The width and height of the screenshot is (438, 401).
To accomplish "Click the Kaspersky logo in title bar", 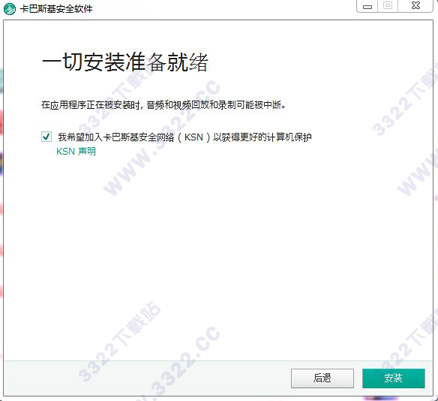I will 9,8.
